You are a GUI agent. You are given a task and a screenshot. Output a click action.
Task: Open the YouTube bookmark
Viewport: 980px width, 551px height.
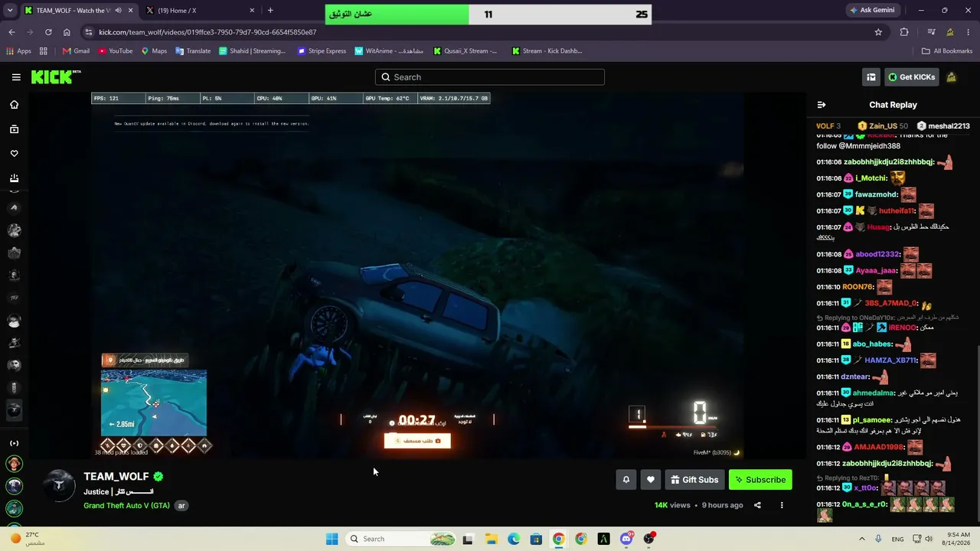(115, 51)
